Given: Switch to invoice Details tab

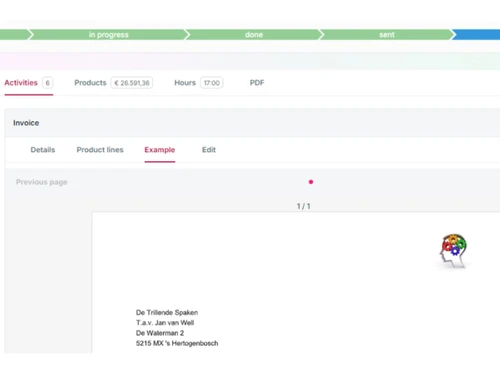Looking at the screenshot, I should point(43,150).
